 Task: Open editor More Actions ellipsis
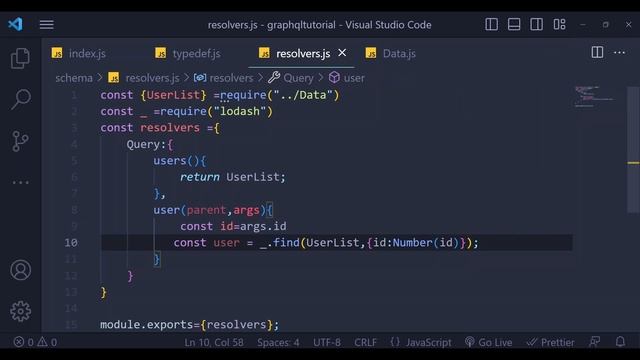click(x=619, y=53)
